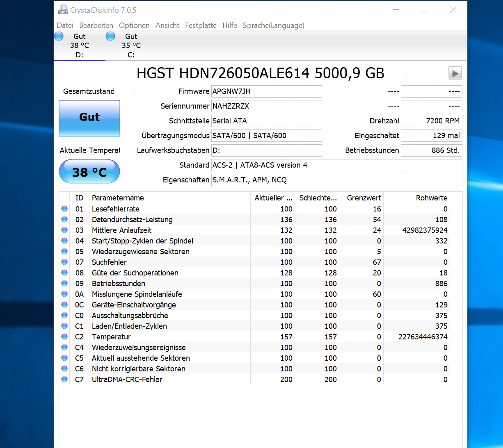This screenshot has width=503, height=448.
Task: Click status dot of Mittlere Anlaufzeit row
Action: point(64,230)
